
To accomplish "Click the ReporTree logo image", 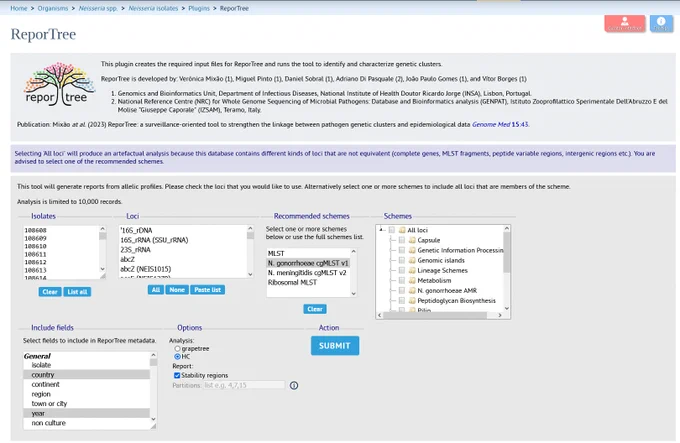I will [x=59, y=85].
